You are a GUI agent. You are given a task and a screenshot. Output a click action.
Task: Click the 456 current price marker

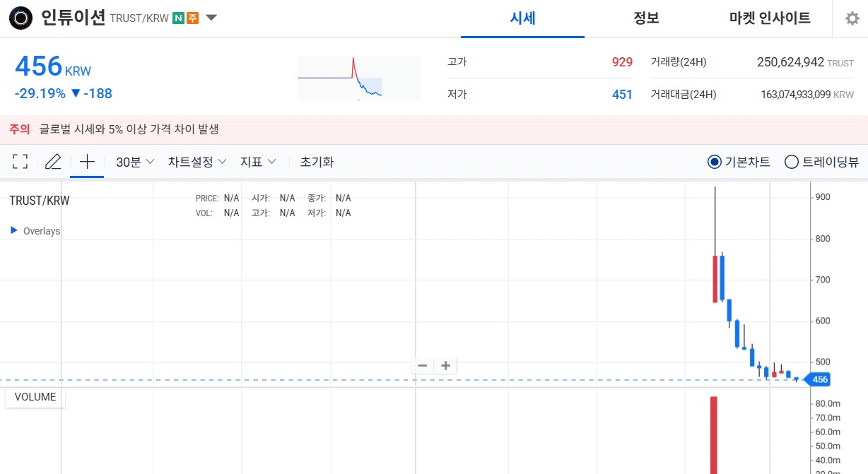[819, 380]
